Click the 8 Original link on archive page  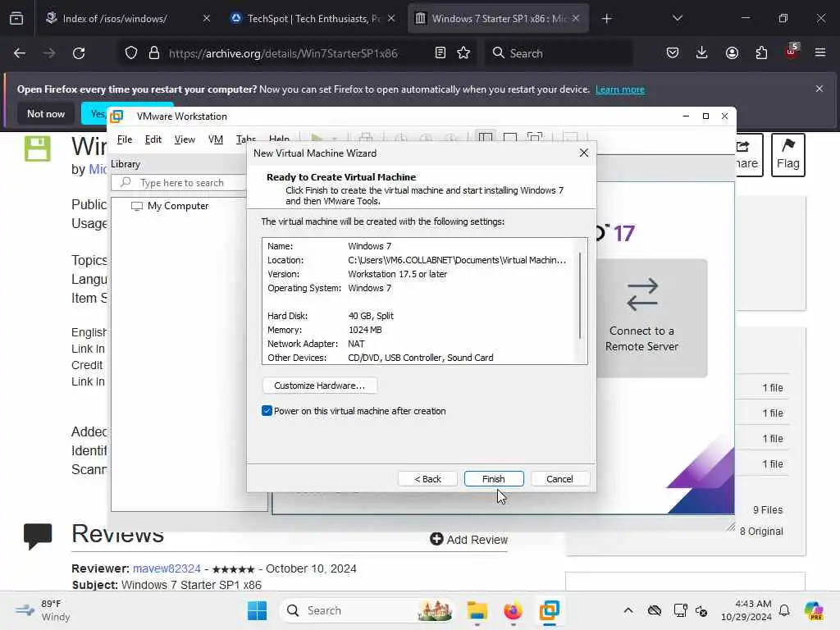(x=761, y=532)
